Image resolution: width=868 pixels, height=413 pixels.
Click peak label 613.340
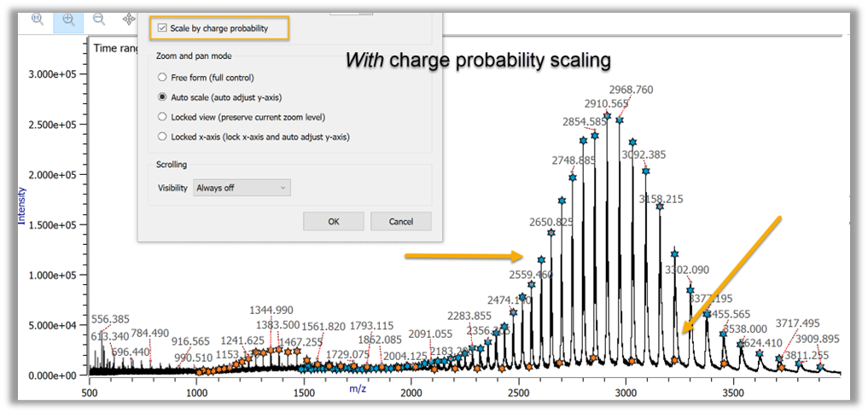pos(109,336)
